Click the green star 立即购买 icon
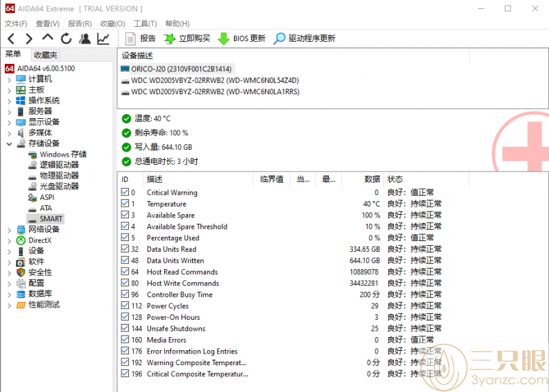The image size is (549, 392). pos(170,38)
